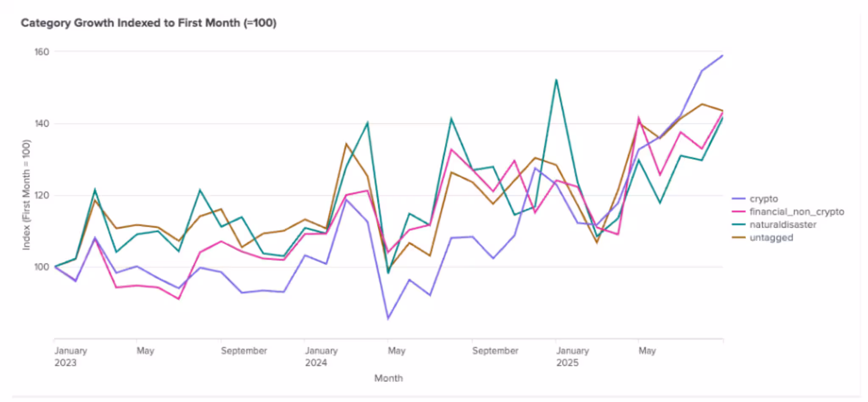Click the 'January 2025' x-axis label
868x402 pixels.
pyautogui.click(x=572, y=357)
